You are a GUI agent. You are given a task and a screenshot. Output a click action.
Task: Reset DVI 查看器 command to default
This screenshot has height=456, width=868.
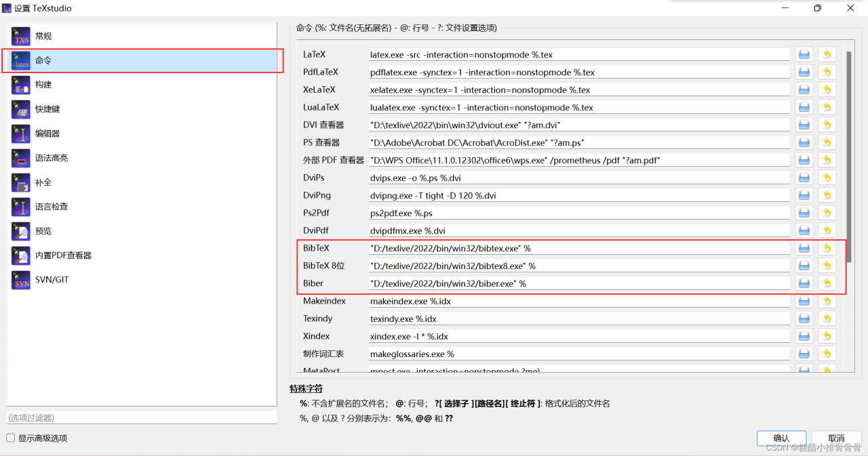[827, 125]
